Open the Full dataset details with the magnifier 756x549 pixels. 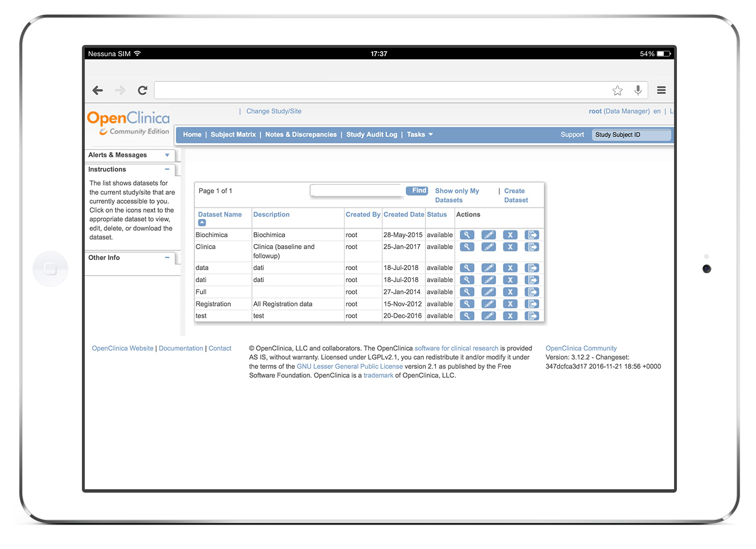point(467,291)
